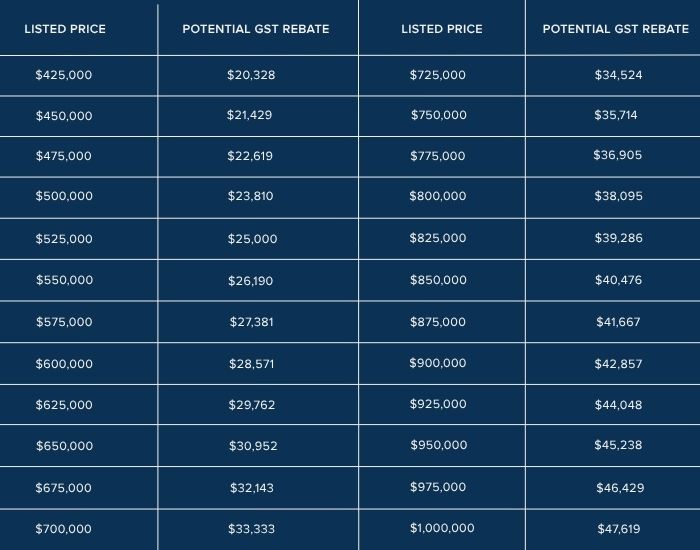Select the $36,905 rebate value
Viewport: 700px width, 550px height.
[617, 155]
